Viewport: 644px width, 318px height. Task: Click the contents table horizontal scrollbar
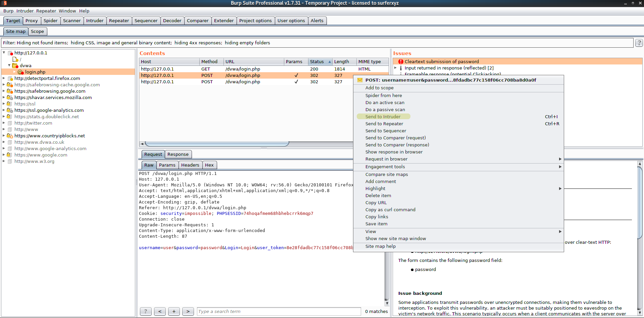point(217,144)
